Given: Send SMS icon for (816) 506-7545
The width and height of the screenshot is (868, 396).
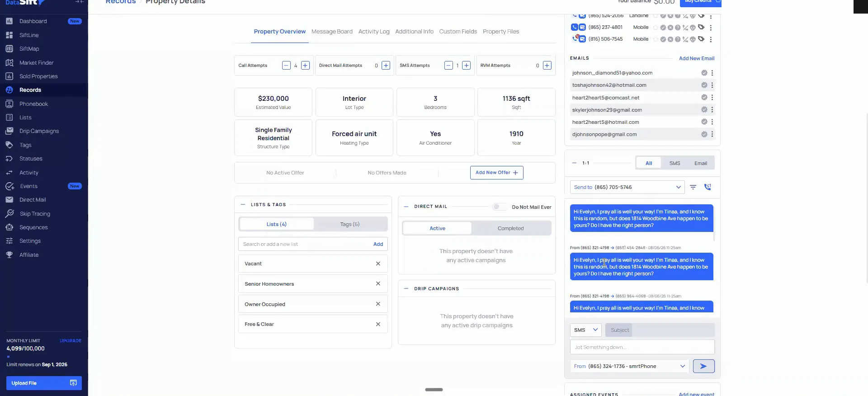Looking at the screenshot, I should [x=582, y=39].
